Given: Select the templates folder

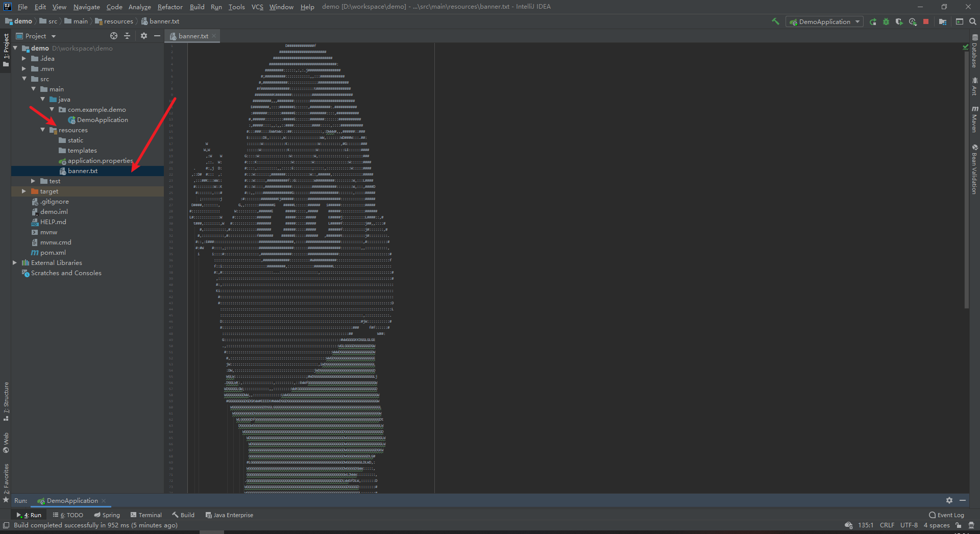Looking at the screenshot, I should tap(78, 150).
